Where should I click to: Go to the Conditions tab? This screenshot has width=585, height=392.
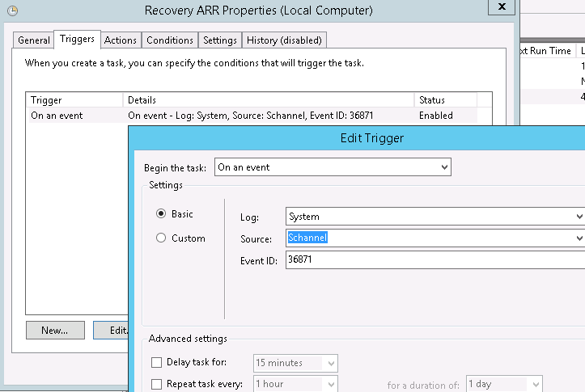click(170, 40)
